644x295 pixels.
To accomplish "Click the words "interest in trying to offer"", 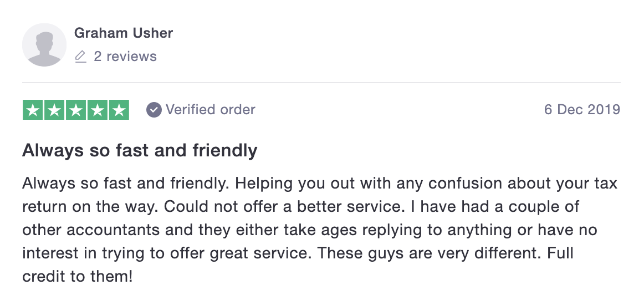I will [x=114, y=253].
